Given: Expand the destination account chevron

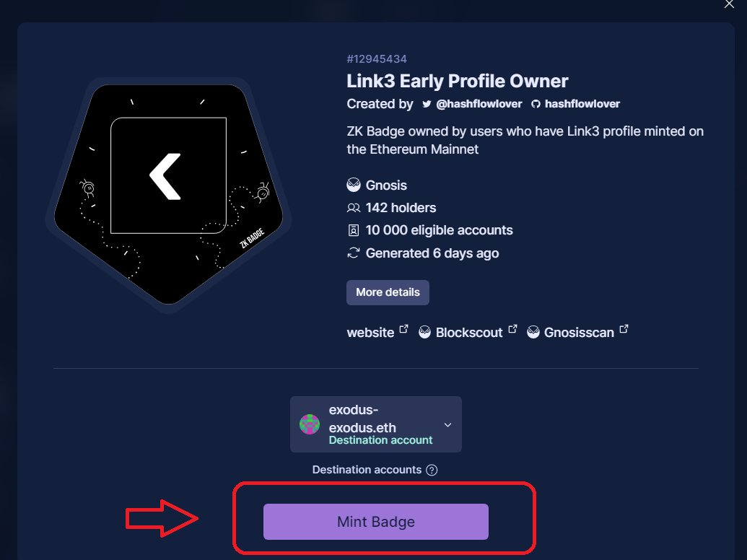Looking at the screenshot, I should (447, 424).
